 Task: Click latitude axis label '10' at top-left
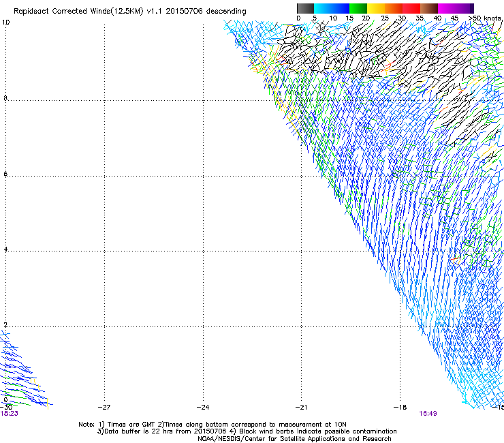[5, 22]
